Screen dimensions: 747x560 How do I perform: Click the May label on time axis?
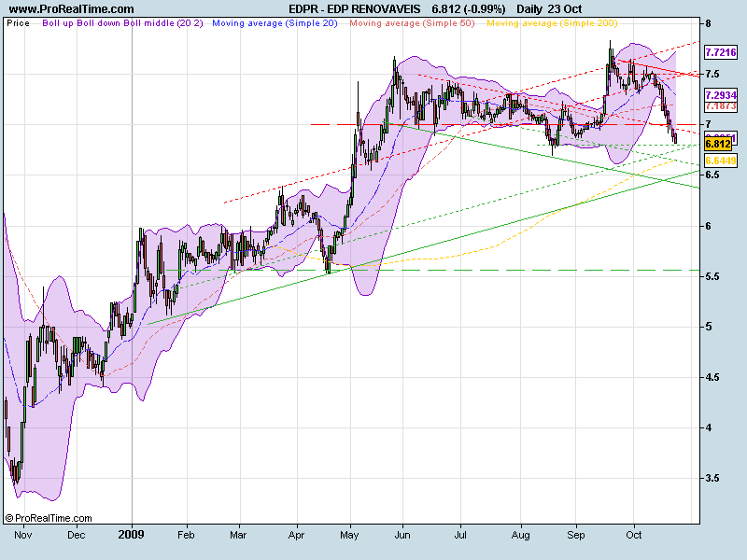pos(349,535)
